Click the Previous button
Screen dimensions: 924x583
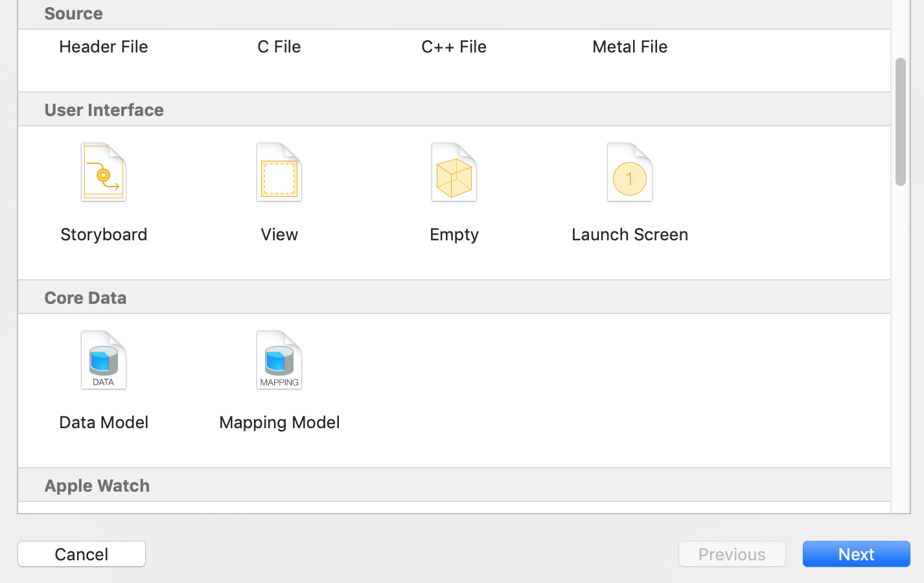(x=732, y=554)
